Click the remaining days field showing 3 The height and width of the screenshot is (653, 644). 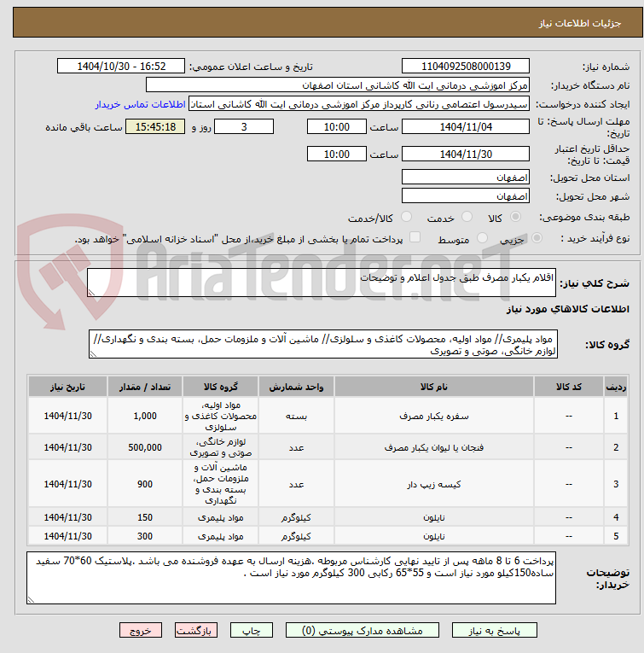(244, 126)
